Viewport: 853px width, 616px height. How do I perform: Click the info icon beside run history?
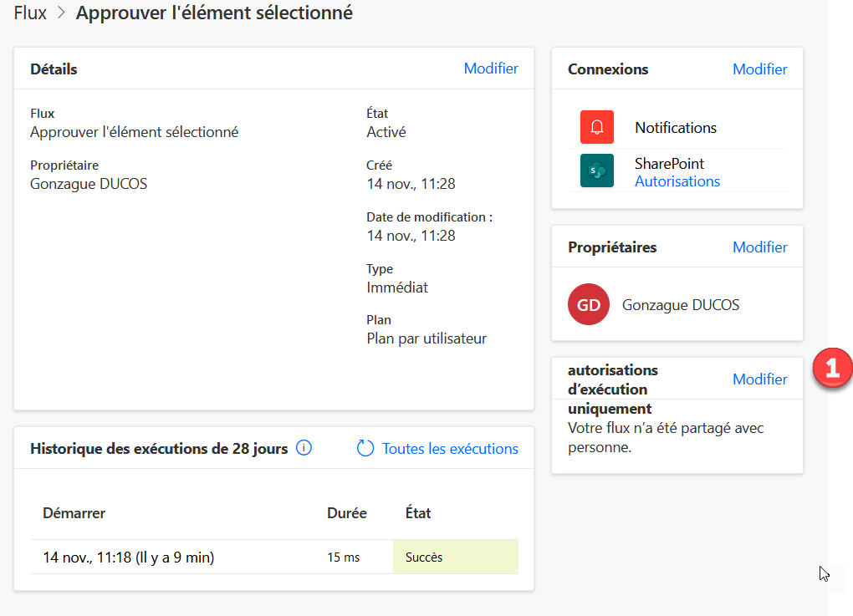pyautogui.click(x=304, y=448)
